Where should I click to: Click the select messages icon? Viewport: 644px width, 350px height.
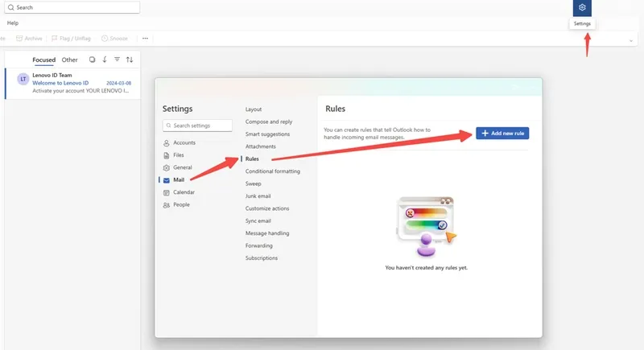(x=92, y=60)
